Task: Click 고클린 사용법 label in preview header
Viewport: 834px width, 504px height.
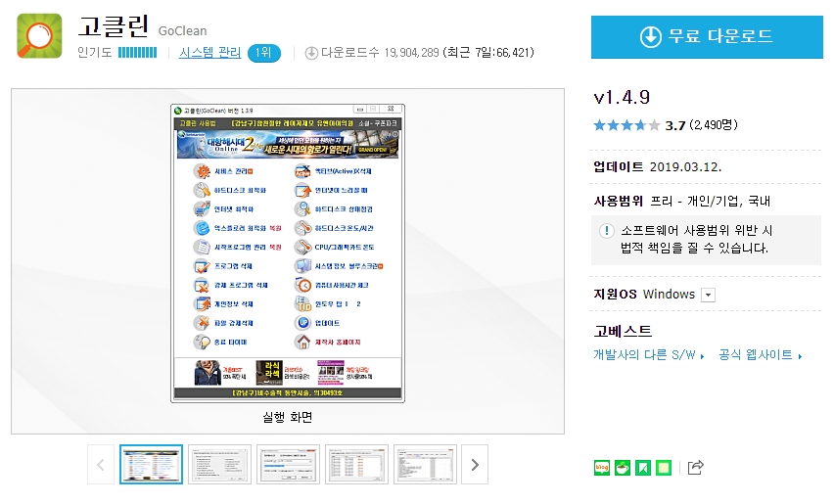Action: coord(198,123)
